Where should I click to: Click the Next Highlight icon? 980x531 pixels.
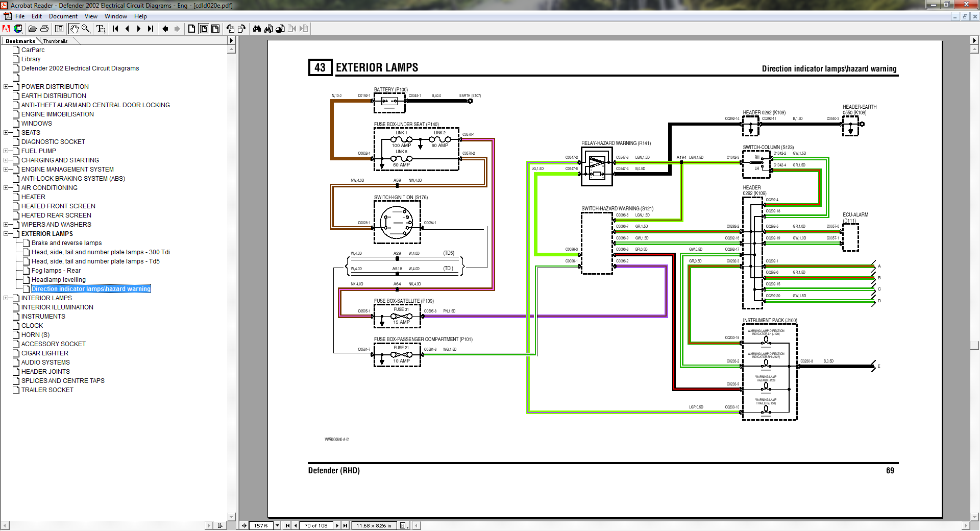304,29
